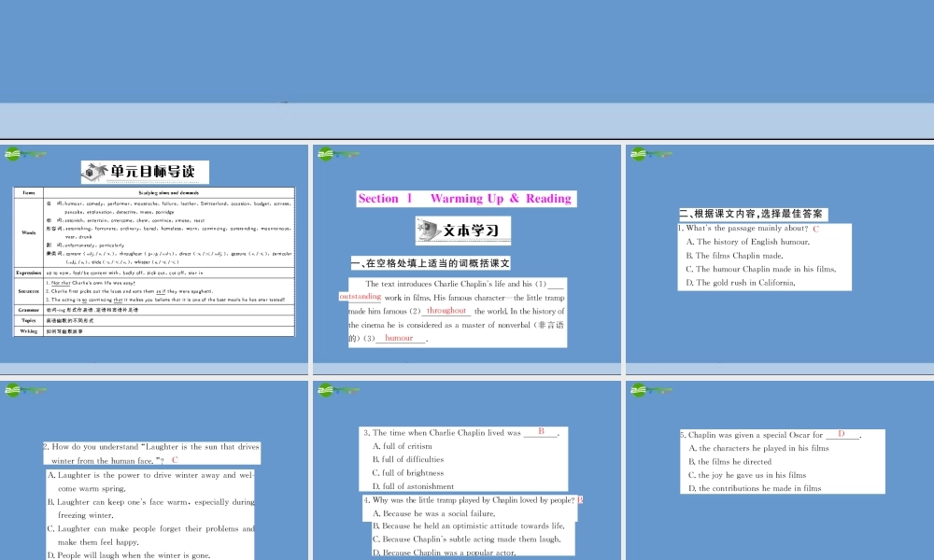The width and height of the screenshot is (934, 560).
Task: Click the red answer 'D' in question 5's blank
Action: click(842, 434)
